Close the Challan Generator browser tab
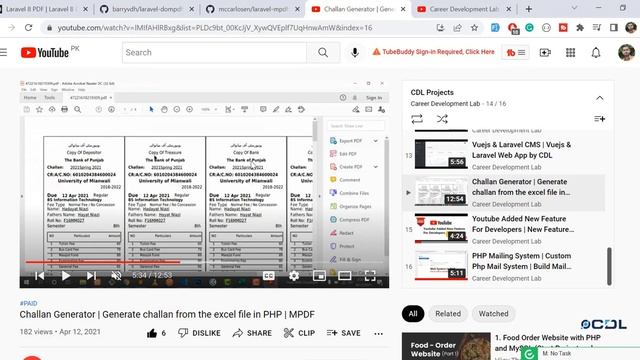Image resolution: width=640 pixels, height=360 pixels. click(403, 9)
